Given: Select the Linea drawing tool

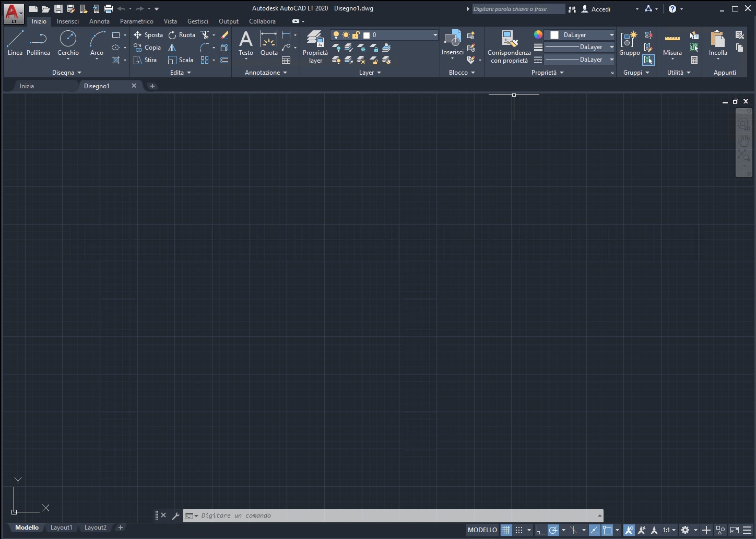Looking at the screenshot, I should (15, 43).
